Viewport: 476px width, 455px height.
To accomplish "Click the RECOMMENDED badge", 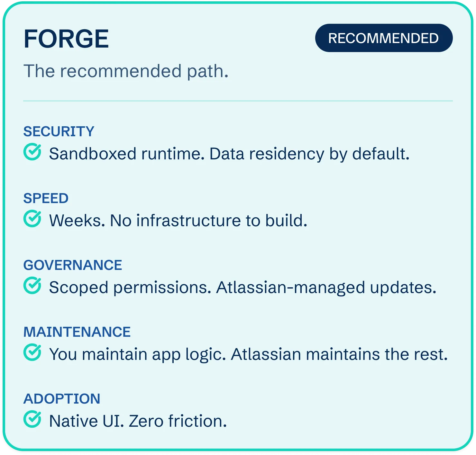I will [384, 38].
